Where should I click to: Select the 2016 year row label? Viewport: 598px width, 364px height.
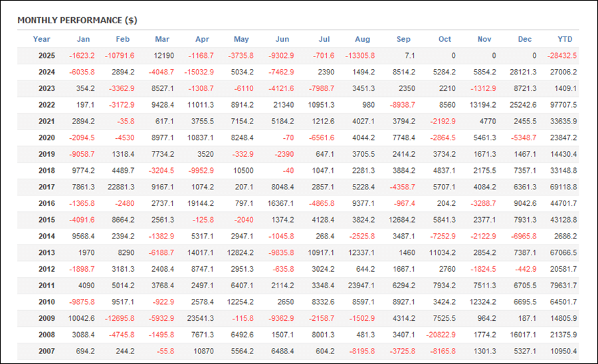tap(46, 203)
